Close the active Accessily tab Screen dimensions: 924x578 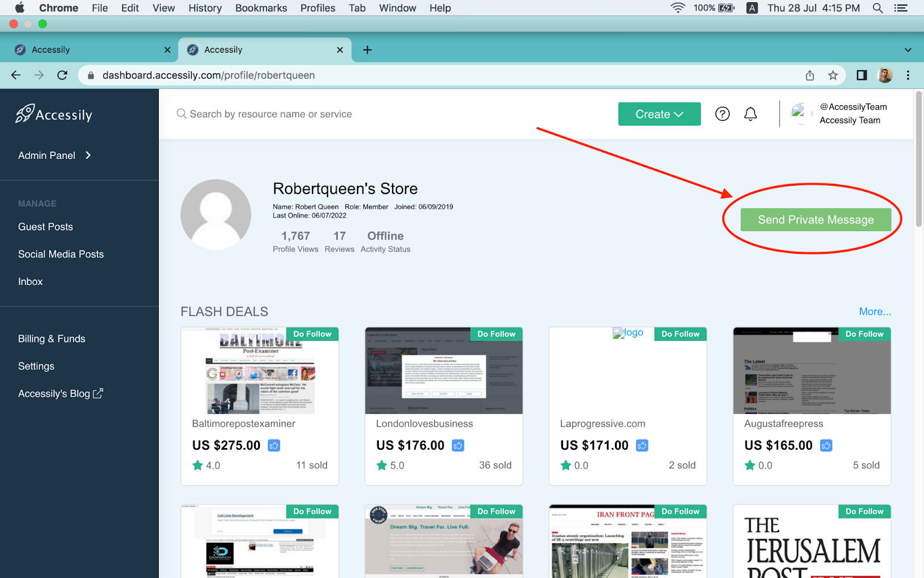coord(340,50)
